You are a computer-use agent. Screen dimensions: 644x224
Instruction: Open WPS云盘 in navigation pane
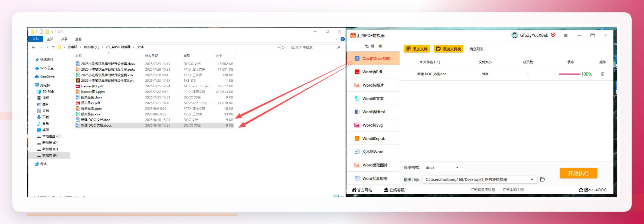(x=44, y=68)
